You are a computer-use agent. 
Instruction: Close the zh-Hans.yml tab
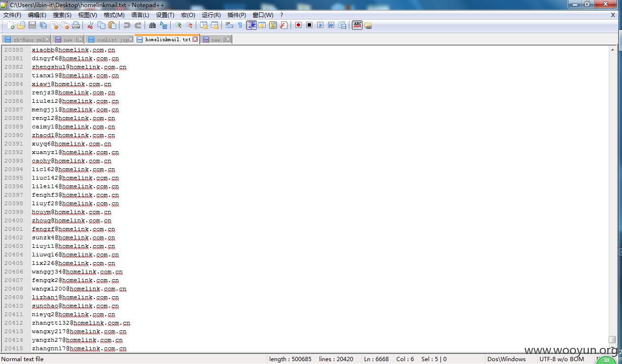47,39
